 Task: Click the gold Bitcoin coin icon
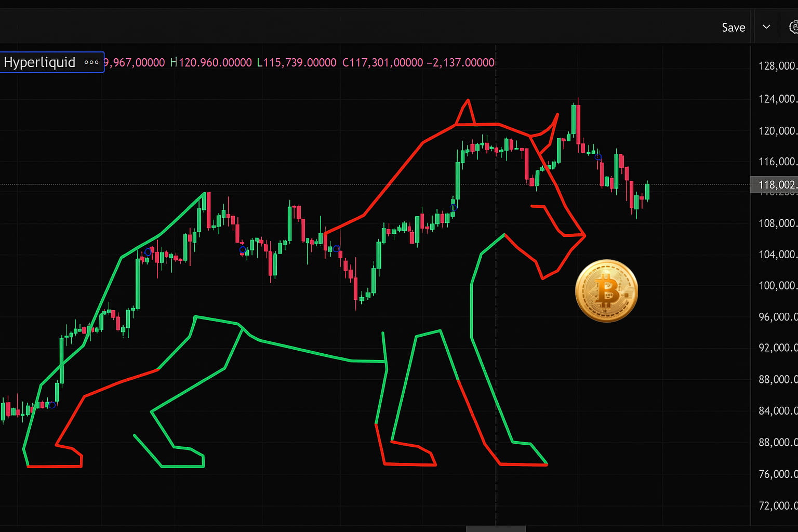606,291
